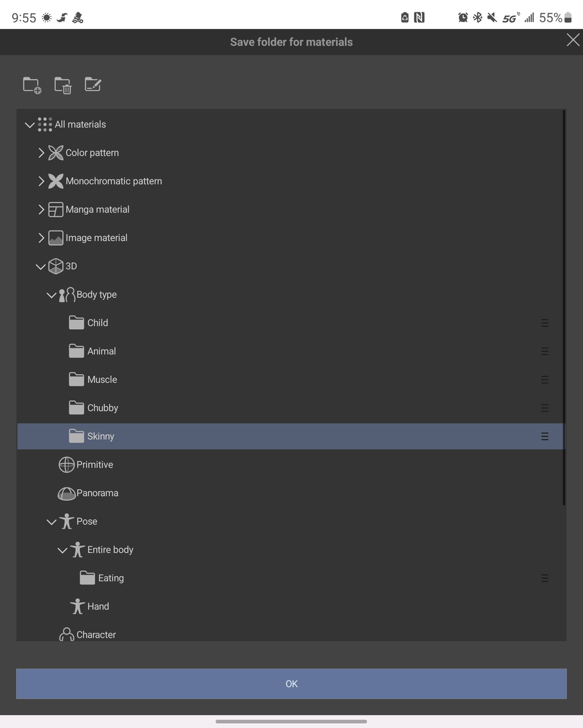Expand the Color pattern folder
Viewport: 583px width, 728px height.
point(41,153)
